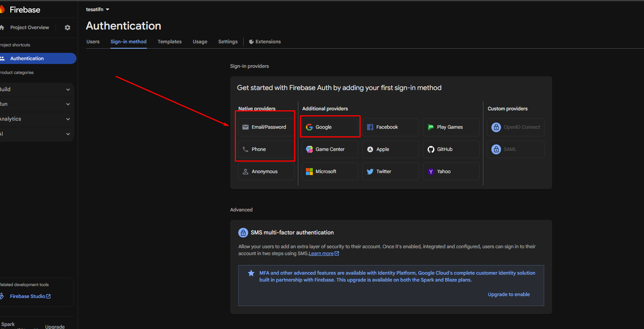Expand the Run category chevron

click(x=68, y=104)
